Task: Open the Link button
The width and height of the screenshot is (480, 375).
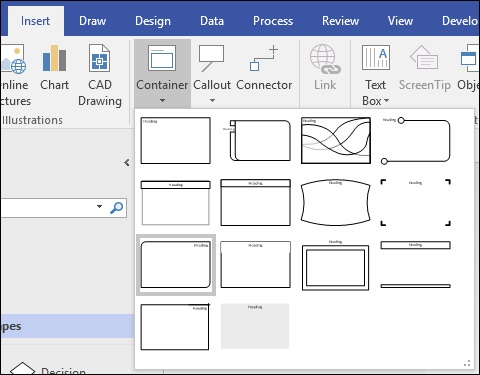Action: pos(325,68)
